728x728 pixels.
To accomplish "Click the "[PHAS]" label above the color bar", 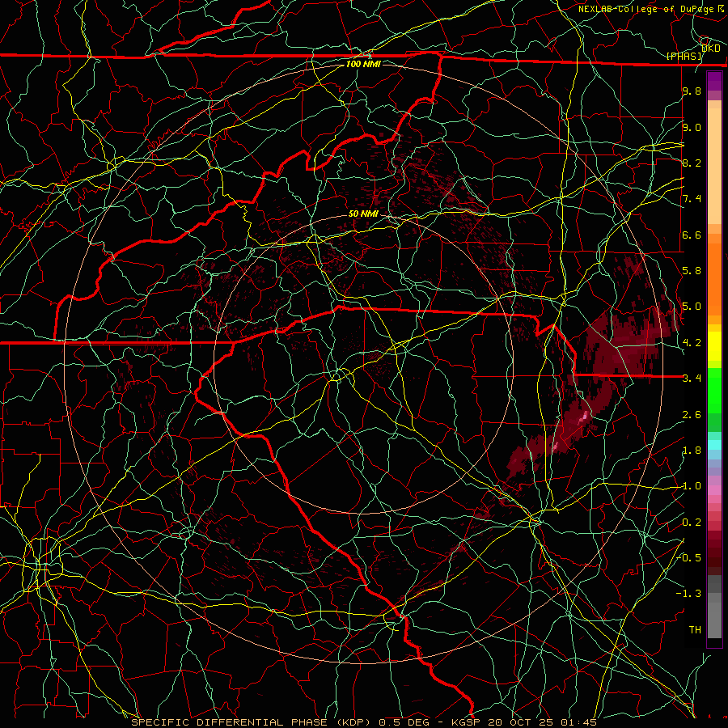I will 684,56.
